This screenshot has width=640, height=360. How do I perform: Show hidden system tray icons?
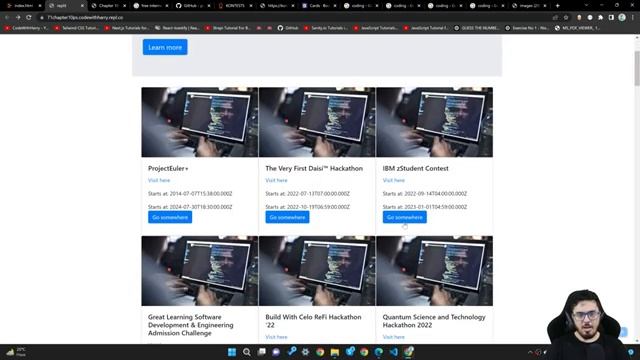click(x=530, y=352)
